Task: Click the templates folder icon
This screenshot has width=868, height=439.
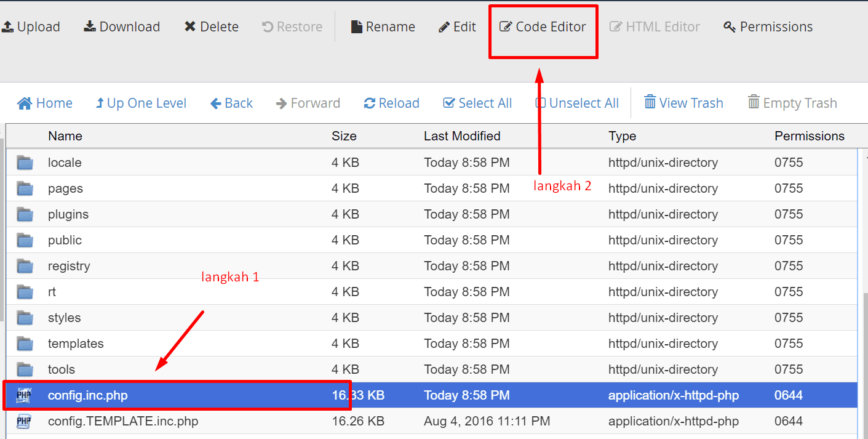Action: pyautogui.click(x=25, y=344)
